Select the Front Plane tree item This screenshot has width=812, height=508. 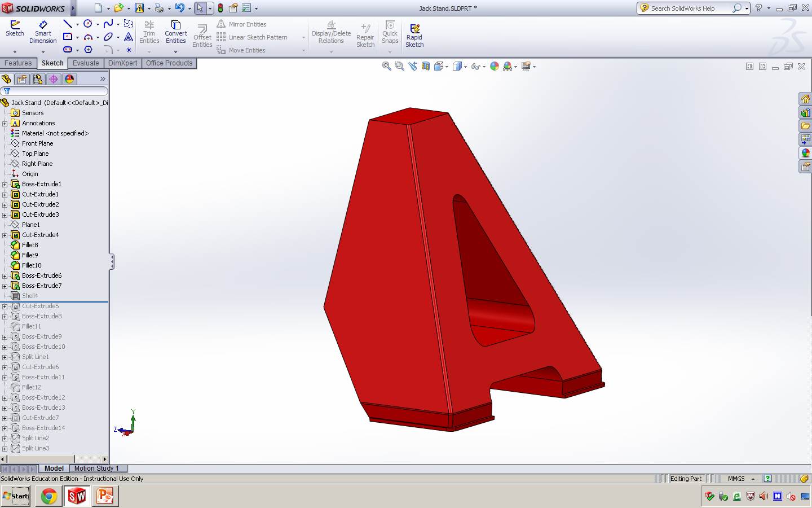(x=37, y=143)
